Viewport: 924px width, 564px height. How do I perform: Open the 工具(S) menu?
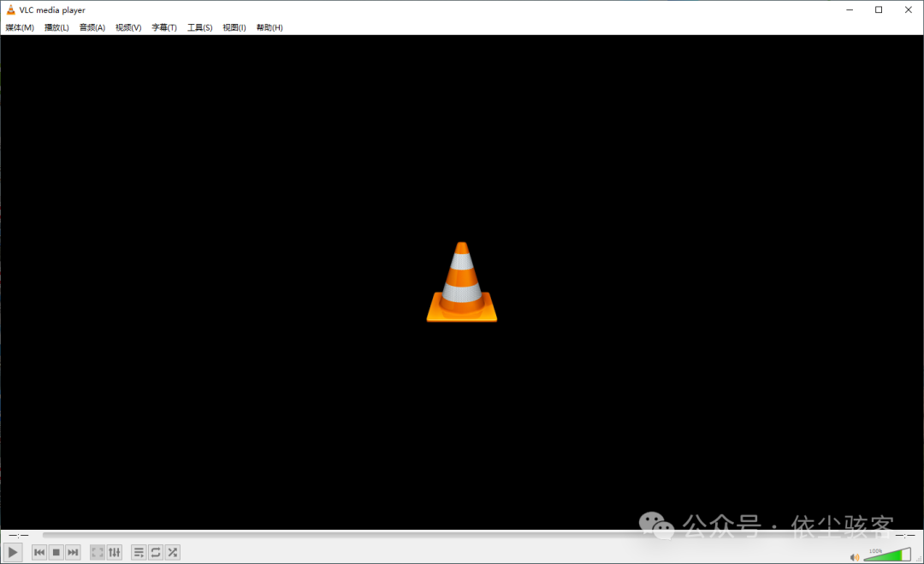click(200, 27)
